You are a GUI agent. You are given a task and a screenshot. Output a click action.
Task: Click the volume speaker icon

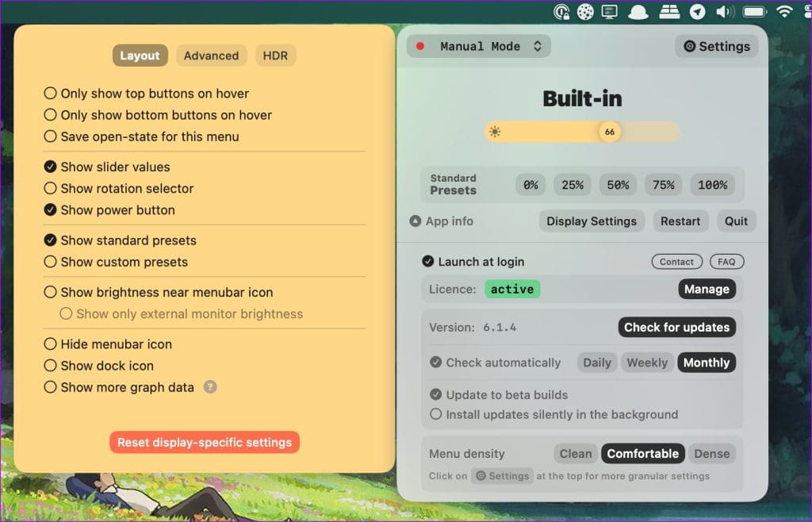[x=725, y=11]
